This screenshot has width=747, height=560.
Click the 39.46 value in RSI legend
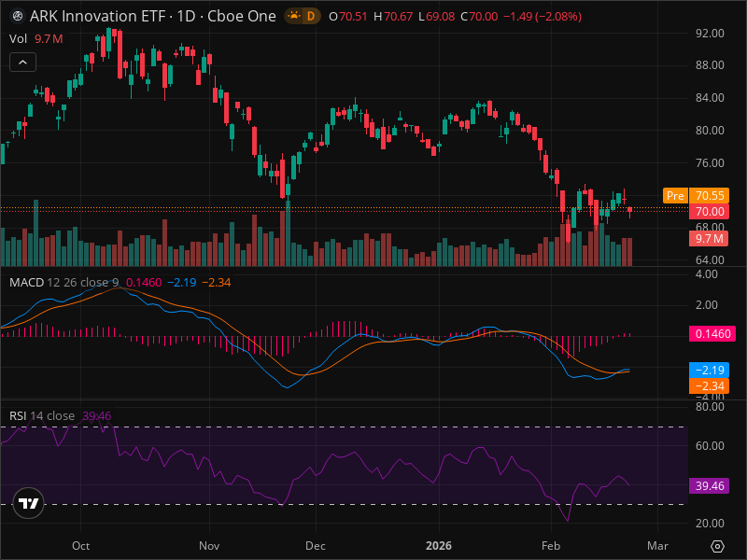(97, 415)
